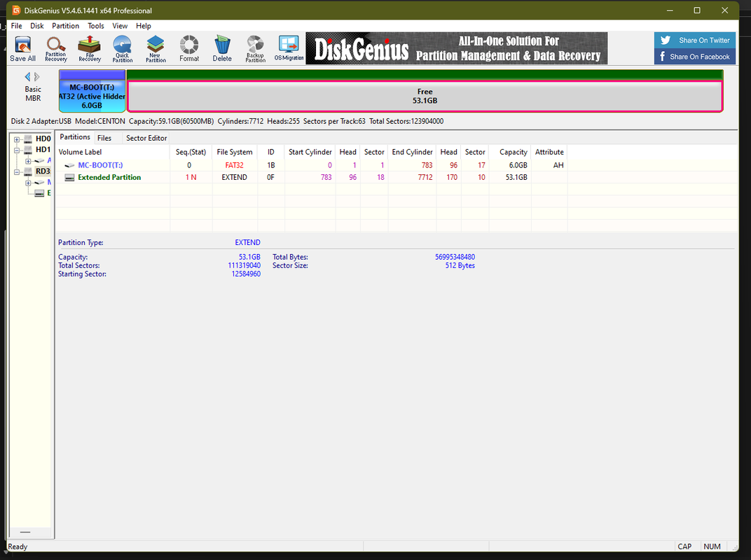This screenshot has height=560, width=751.
Task: Click the 512 Bytes sector size value
Action: tap(460, 265)
